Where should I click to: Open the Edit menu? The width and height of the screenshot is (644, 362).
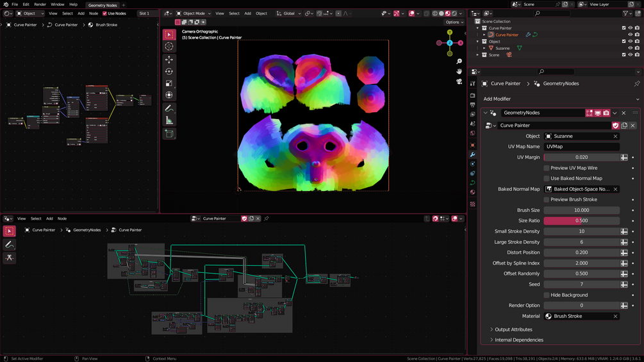(x=26, y=4)
